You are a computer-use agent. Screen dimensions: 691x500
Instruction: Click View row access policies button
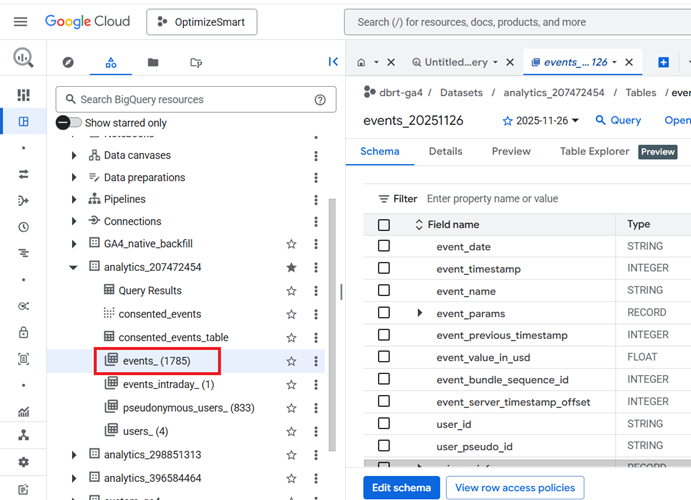pos(515,488)
